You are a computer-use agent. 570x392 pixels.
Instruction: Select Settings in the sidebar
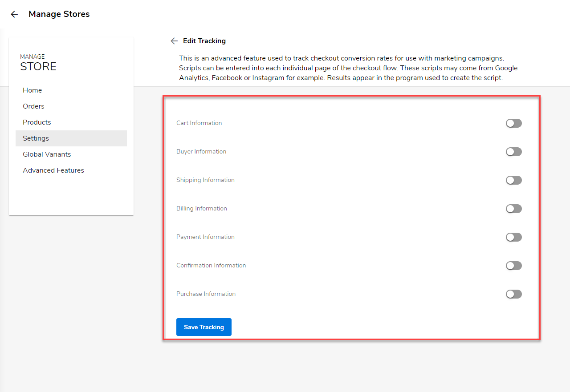[x=71, y=138]
